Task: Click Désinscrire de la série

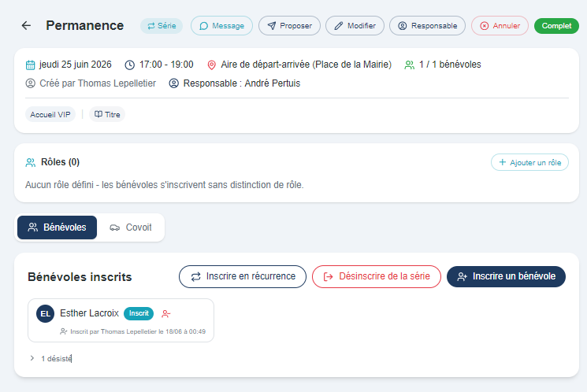Action: 377,277
